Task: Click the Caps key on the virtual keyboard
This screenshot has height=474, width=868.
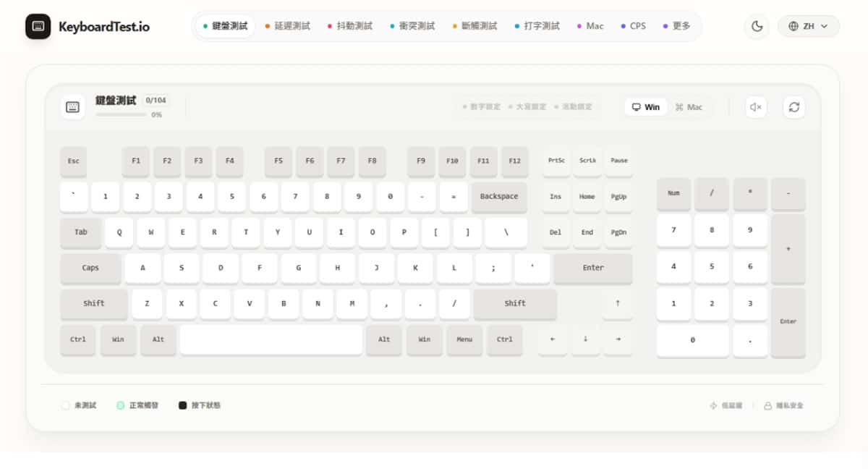Action: tap(90, 268)
